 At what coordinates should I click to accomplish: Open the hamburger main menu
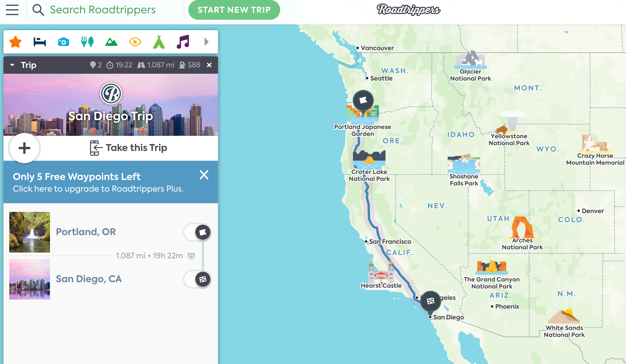click(12, 10)
